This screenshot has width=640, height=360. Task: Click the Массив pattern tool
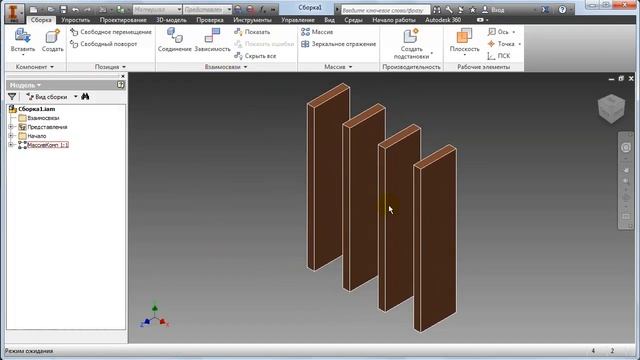click(317, 32)
